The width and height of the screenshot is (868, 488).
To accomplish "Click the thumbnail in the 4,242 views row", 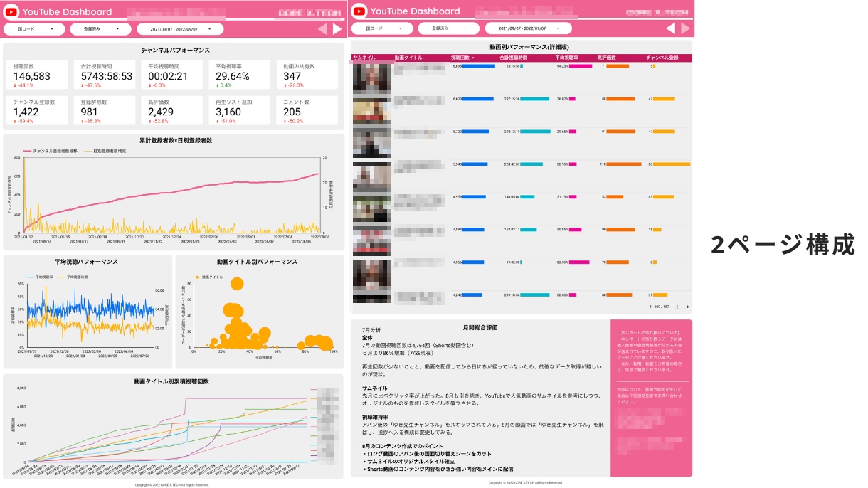I will 372,298.
